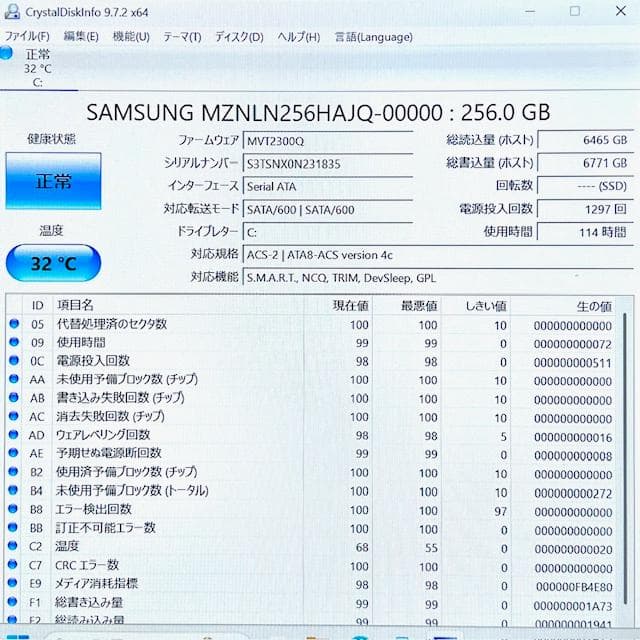The height and width of the screenshot is (640, 640).
Task: Click the 項目名 column header
Action: pyautogui.click(x=178, y=305)
